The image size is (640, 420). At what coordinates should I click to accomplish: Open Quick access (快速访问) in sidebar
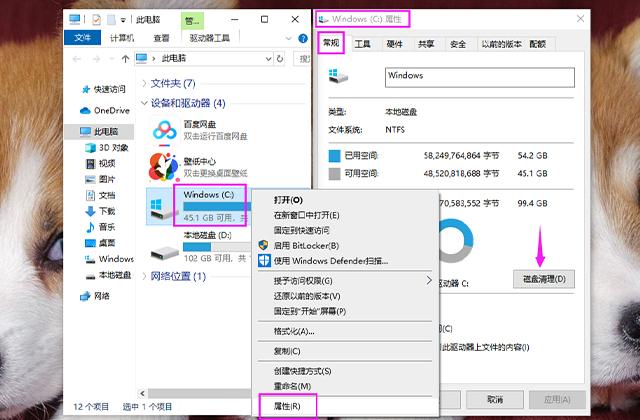click(x=103, y=89)
